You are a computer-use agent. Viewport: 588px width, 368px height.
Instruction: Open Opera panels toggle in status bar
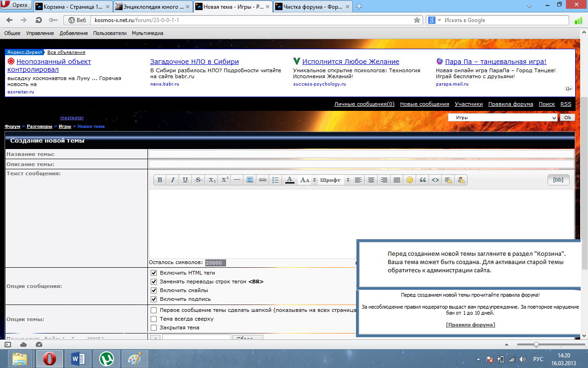pyautogui.click(x=7, y=345)
